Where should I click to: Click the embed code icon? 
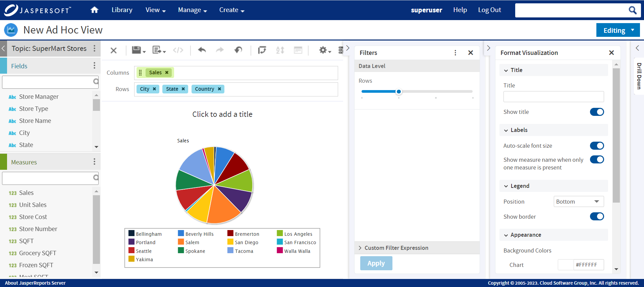pyautogui.click(x=178, y=50)
